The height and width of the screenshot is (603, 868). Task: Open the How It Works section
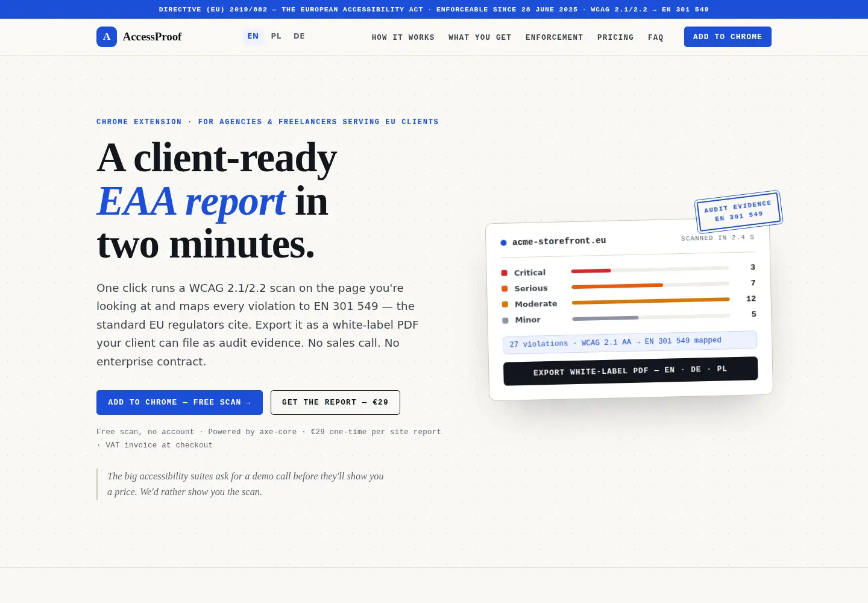pyautogui.click(x=403, y=37)
